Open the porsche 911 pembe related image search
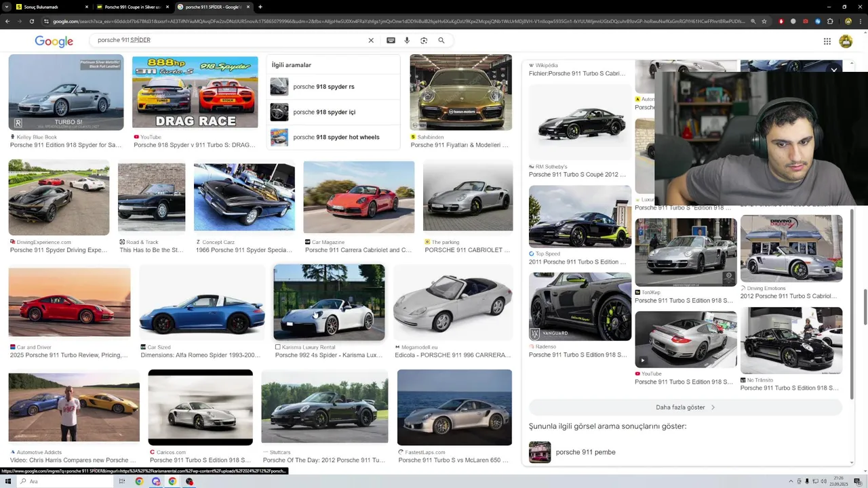 (x=586, y=452)
